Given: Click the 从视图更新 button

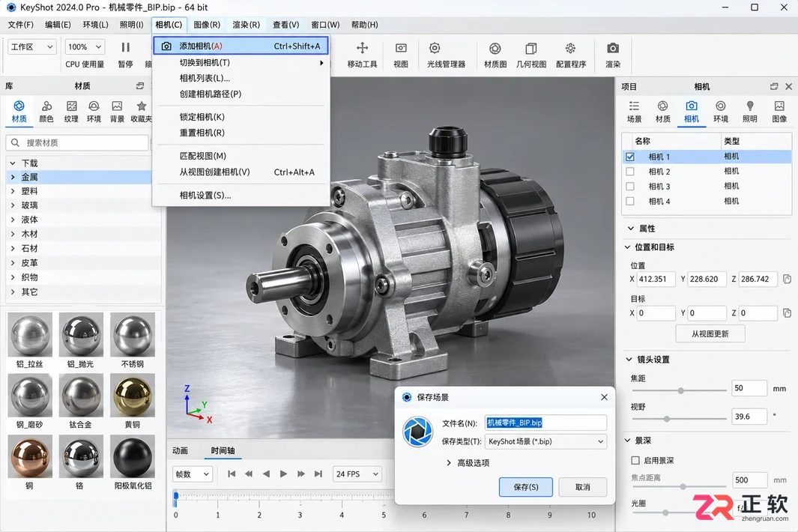Looking at the screenshot, I should pyautogui.click(x=710, y=334).
